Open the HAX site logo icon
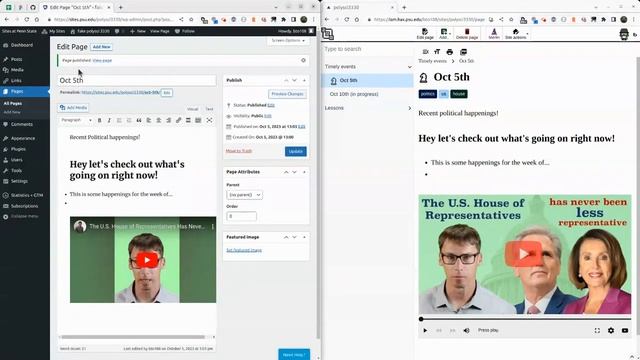640x360 pixels. 327,34
